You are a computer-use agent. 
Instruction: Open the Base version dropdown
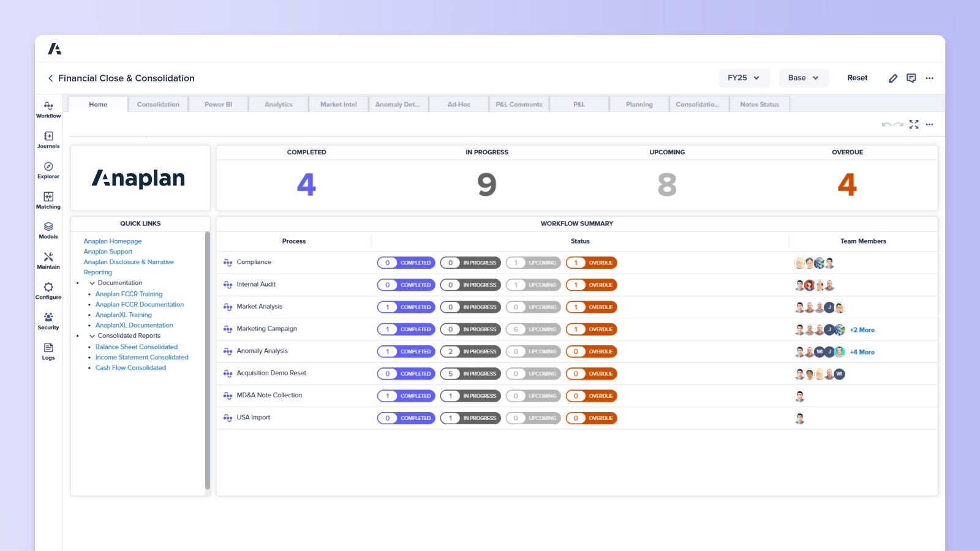point(804,78)
